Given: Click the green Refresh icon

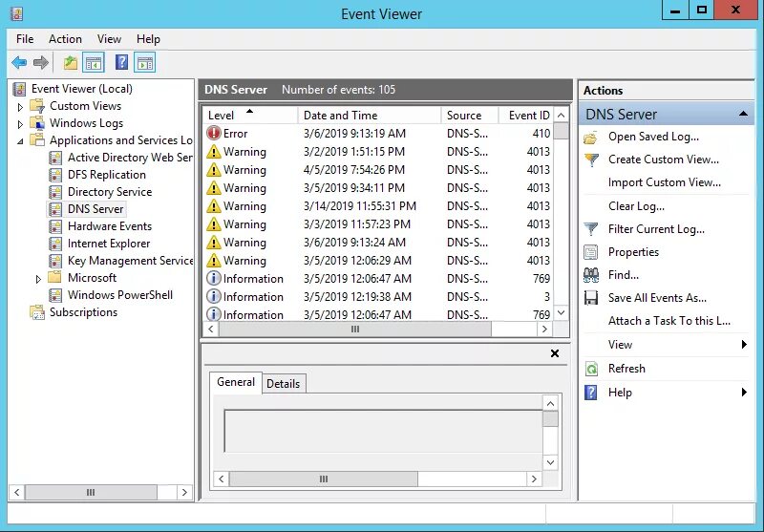Looking at the screenshot, I should point(591,369).
